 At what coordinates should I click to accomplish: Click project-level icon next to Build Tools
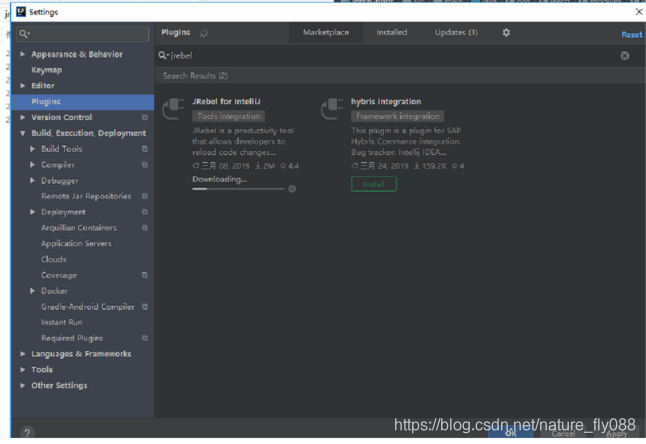click(145, 149)
